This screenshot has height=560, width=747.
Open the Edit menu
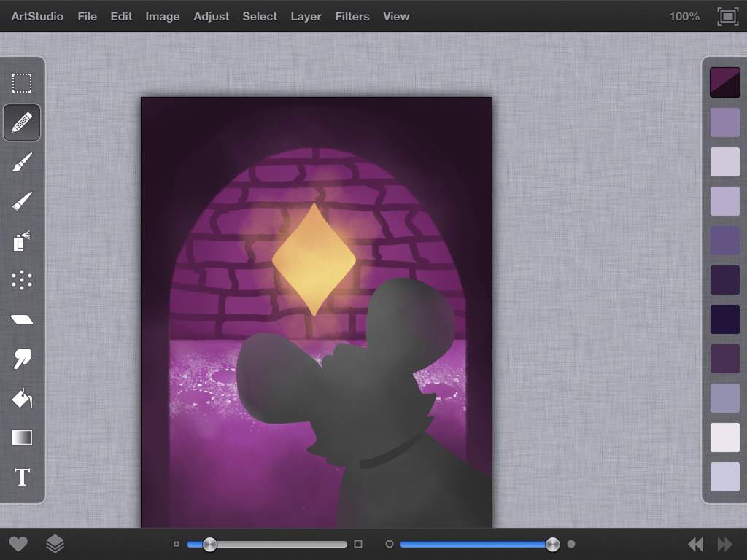(121, 17)
